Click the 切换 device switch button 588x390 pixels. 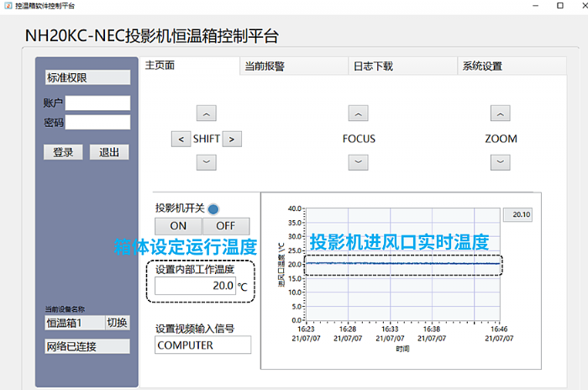point(117,323)
